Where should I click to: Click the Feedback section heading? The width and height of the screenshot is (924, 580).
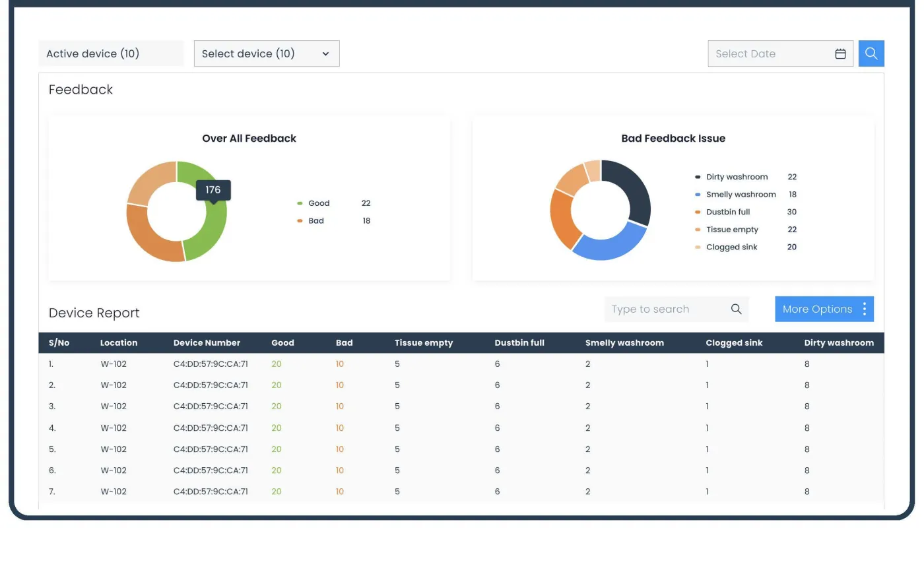point(81,90)
